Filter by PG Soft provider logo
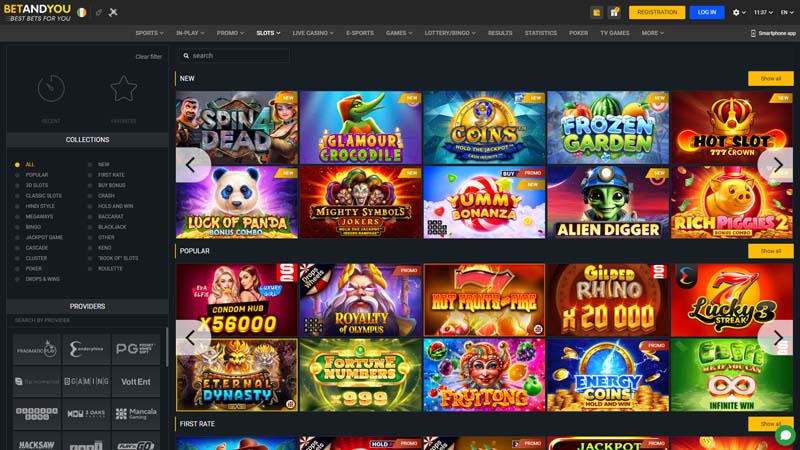The width and height of the screenshot is (800, 450). tap(136, 349)
